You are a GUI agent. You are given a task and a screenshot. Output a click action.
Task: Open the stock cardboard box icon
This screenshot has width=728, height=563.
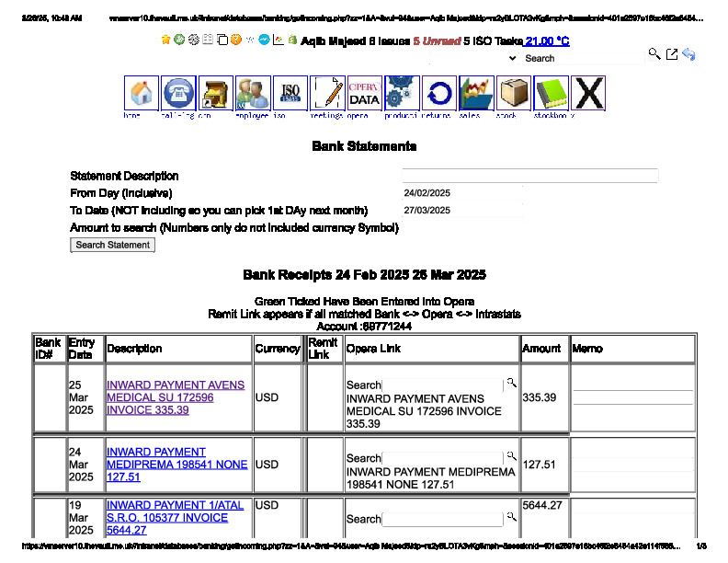pyautogui.click(x=514, y=94)
